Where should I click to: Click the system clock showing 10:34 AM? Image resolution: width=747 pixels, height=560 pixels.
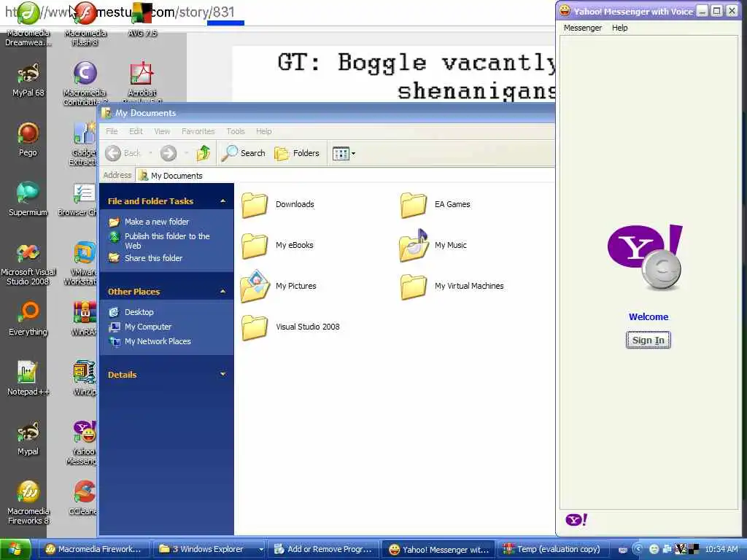click(x=721, y=550)
